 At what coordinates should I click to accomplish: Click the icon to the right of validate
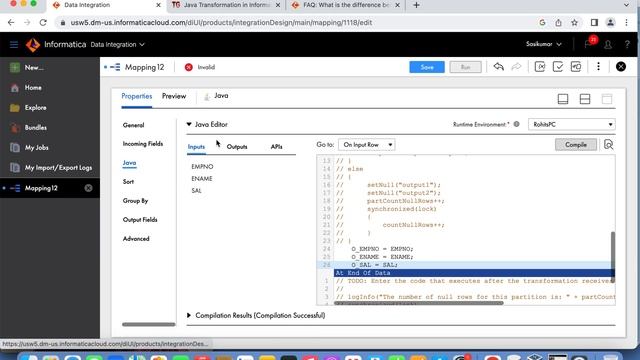point(576,67)
